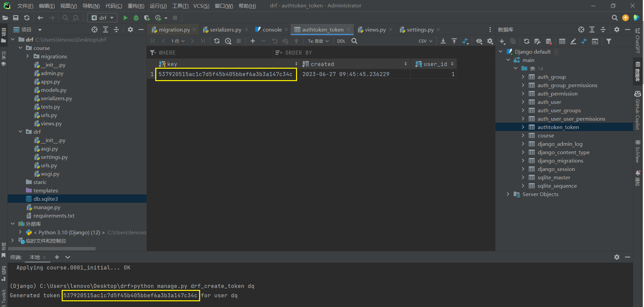The height and width of the screenshot is (307, 644).
Task: Select django_session table in Database tree
Action: pos(556,169)
